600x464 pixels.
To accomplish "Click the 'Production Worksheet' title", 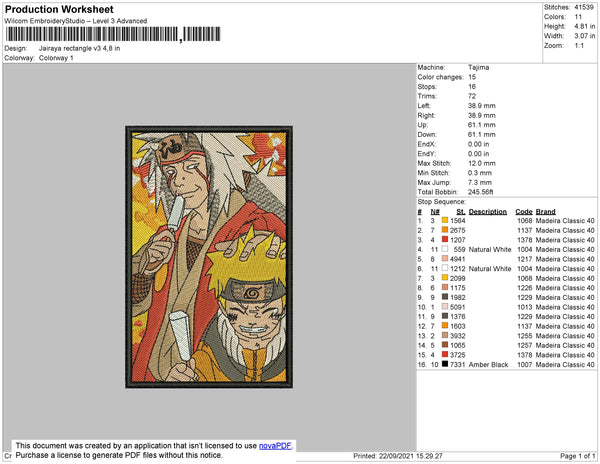I will pyautogui.click(x=59, y=9).
